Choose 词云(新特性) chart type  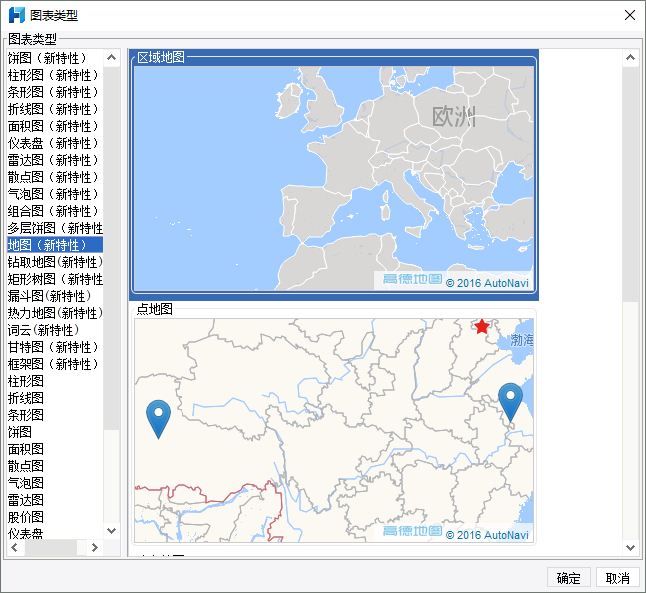(55, 330)
